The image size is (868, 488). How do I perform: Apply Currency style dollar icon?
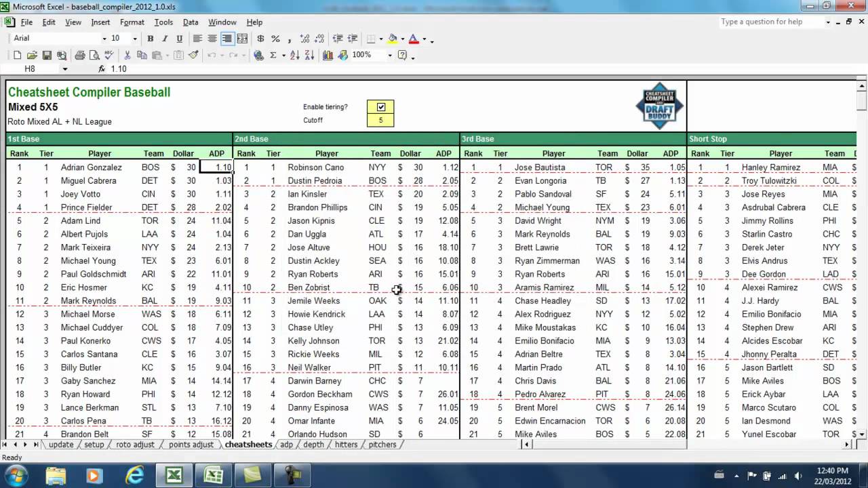click(x=260, y=39)
